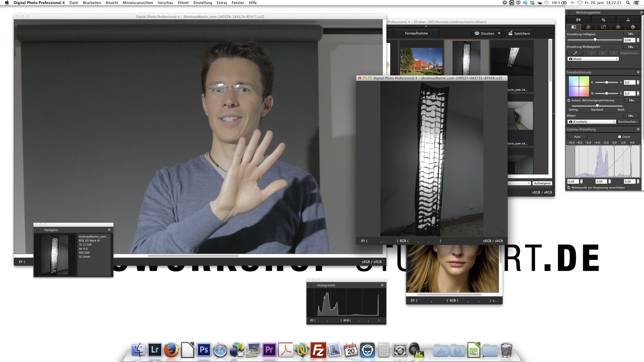
Task: Open the white balance (Auto) dropdown
Action: [593, 59]
